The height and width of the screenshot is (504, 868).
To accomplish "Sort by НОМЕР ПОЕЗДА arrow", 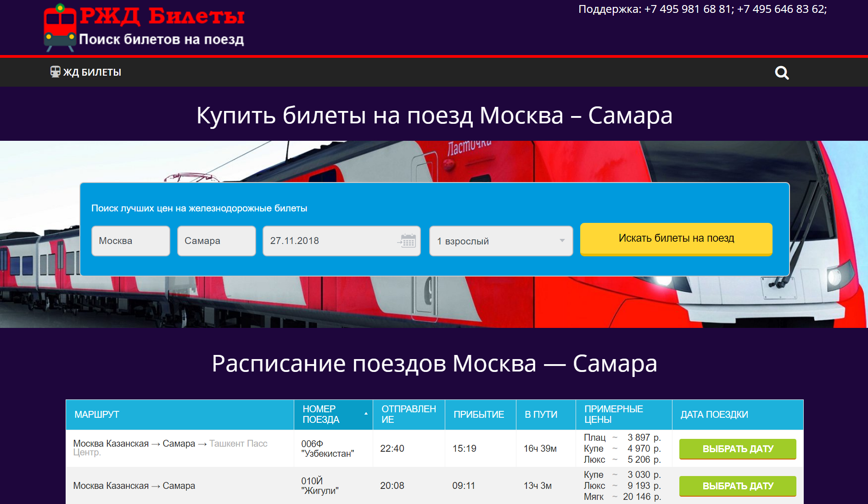I will (x=366, y=414).
